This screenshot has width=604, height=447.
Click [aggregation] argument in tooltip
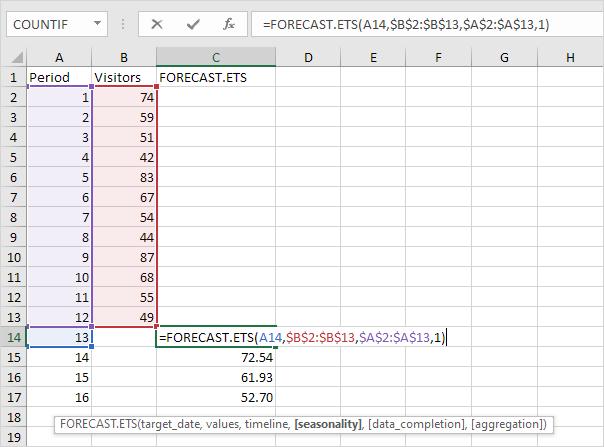point(506,424)
